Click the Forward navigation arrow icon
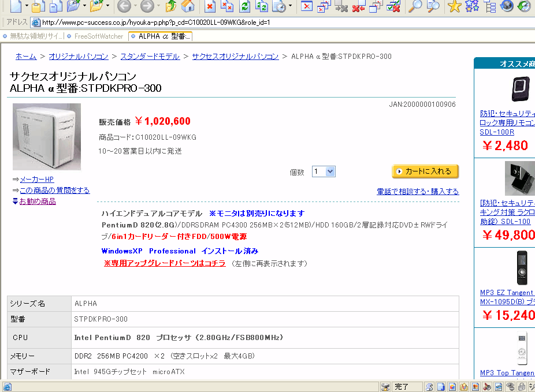The height and width of the screenshot is (392, 535). (x=147, y=6)
